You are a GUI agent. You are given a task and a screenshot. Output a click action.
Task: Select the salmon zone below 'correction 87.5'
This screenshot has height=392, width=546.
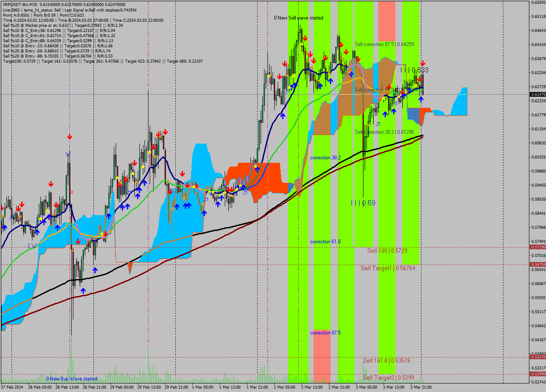pos(322,355)
